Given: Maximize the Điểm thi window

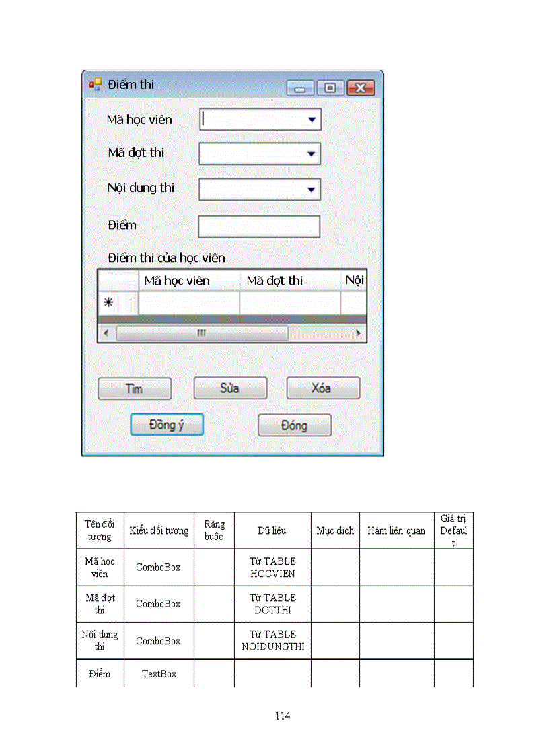Looking at the screenshot, I should coord(330,88).
